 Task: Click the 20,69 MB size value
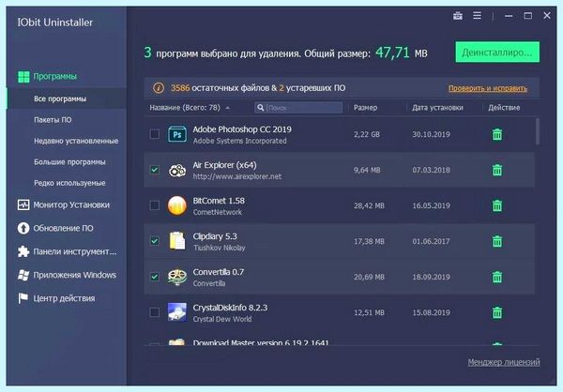click(369, 277)
